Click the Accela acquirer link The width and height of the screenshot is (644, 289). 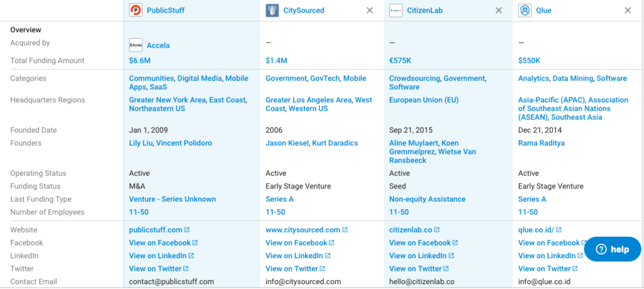tap(158, 45)
